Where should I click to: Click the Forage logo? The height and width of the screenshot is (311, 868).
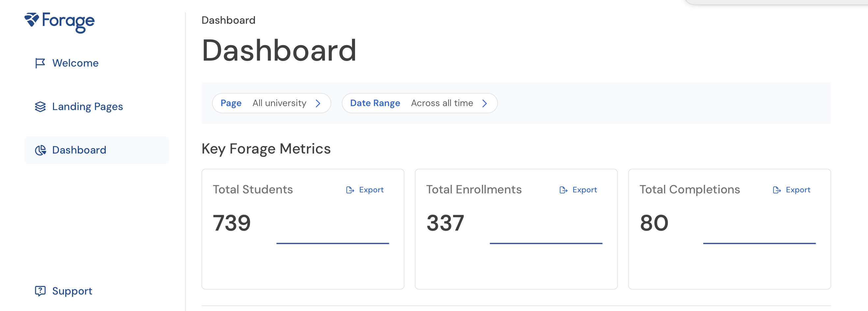pyautogui.click(x=59, y=22)
